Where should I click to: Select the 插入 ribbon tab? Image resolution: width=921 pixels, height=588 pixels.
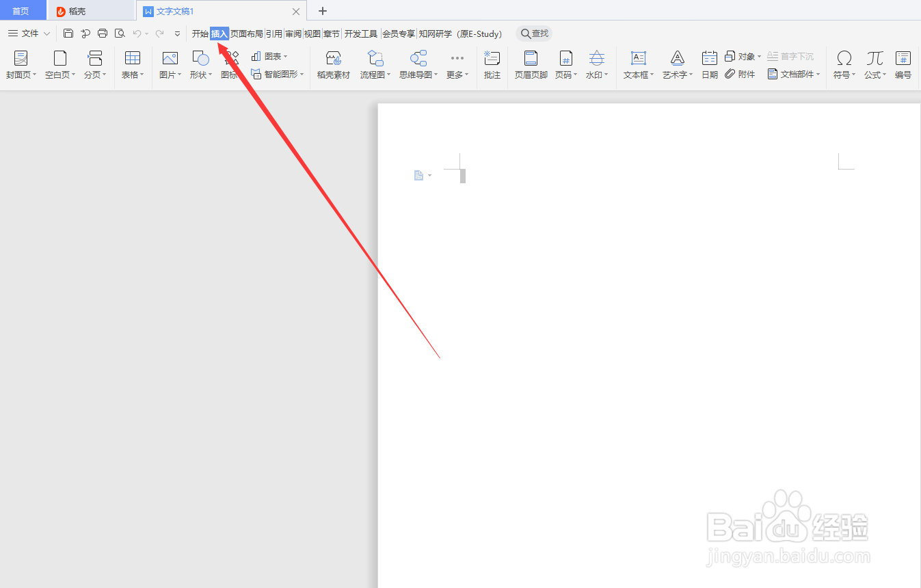[219, 34]
